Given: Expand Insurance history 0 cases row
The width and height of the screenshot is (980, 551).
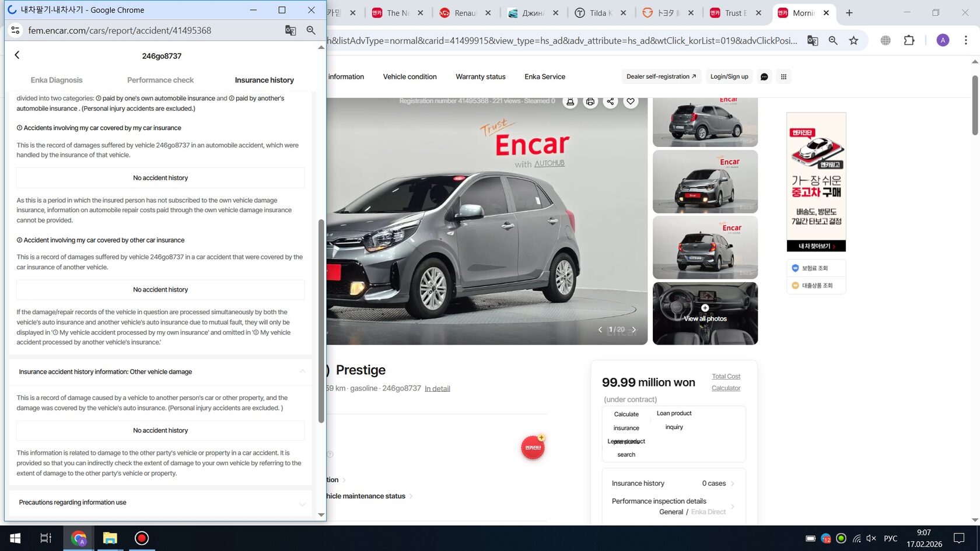Looking at the screenshot, I should point(673,483).
